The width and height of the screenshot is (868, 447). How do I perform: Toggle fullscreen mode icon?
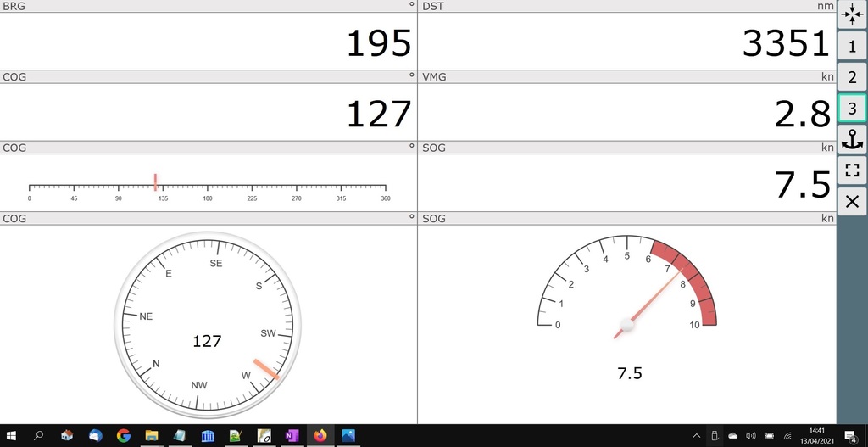(852, 170)
